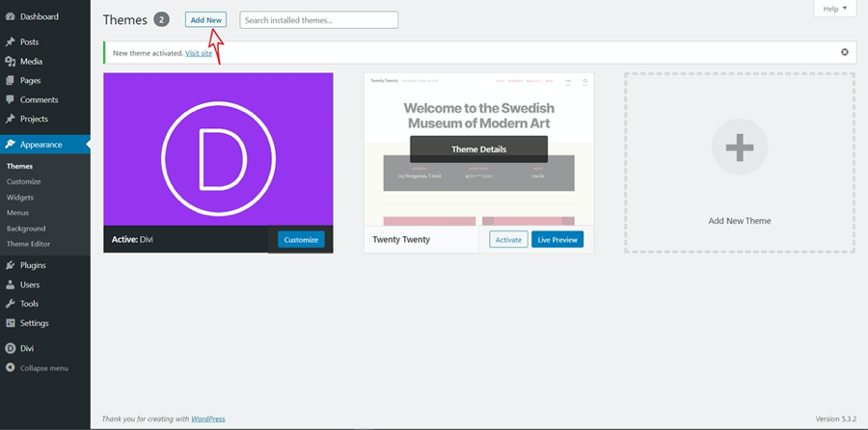Click the Users person icon

10,285
